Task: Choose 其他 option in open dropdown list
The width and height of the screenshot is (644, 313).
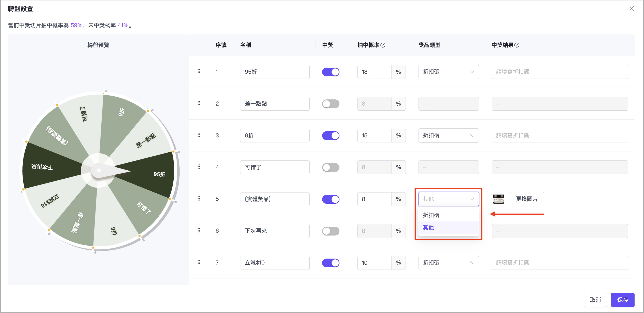Action: coord(429,228)
